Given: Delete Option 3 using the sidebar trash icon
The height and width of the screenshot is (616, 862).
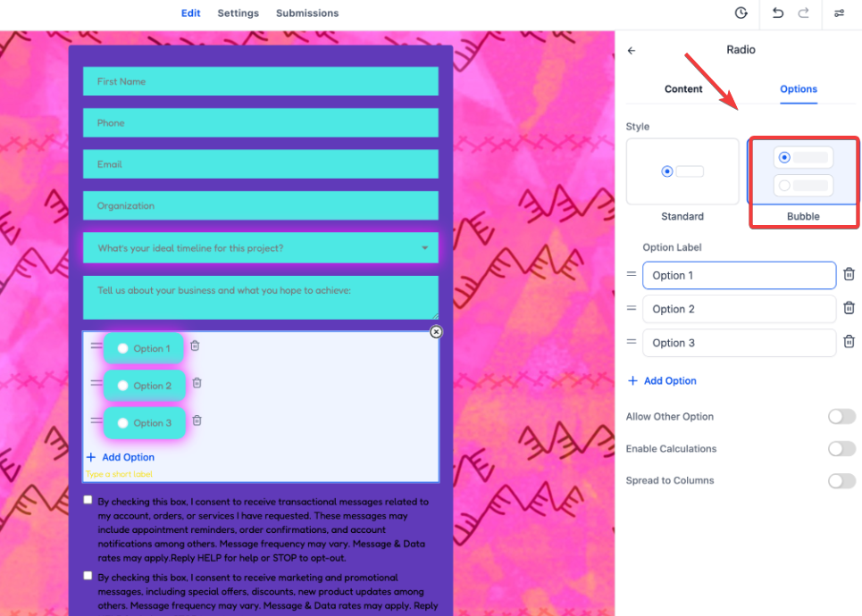Looking at the screenshot, I should pyautogui.click(x=849, y=342).
